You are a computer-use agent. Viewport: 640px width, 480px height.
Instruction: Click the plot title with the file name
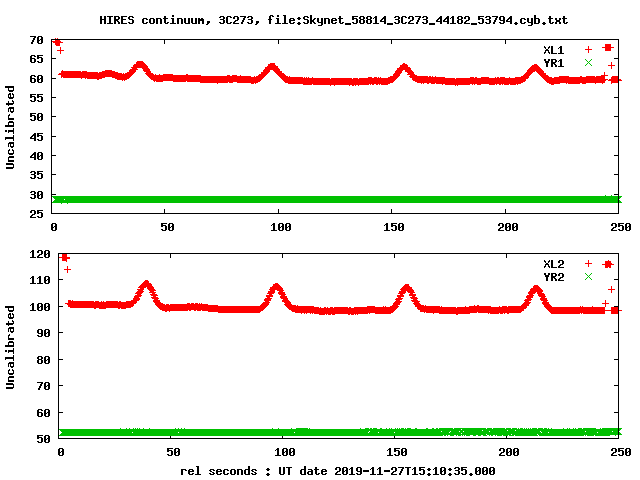[x=333, y=20]
